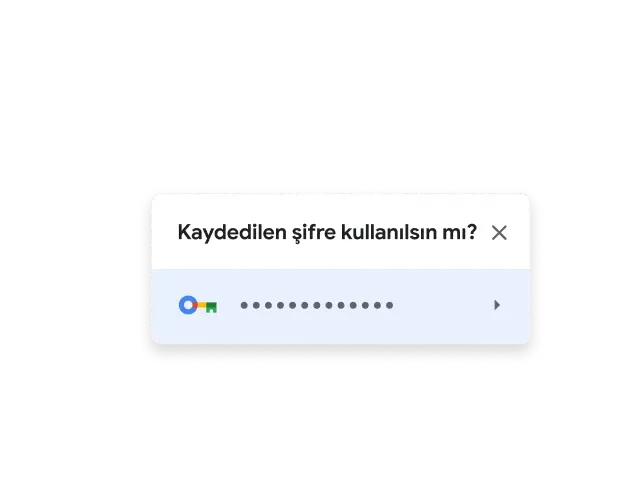Click the green tooth of the key icon

point(211,307)
